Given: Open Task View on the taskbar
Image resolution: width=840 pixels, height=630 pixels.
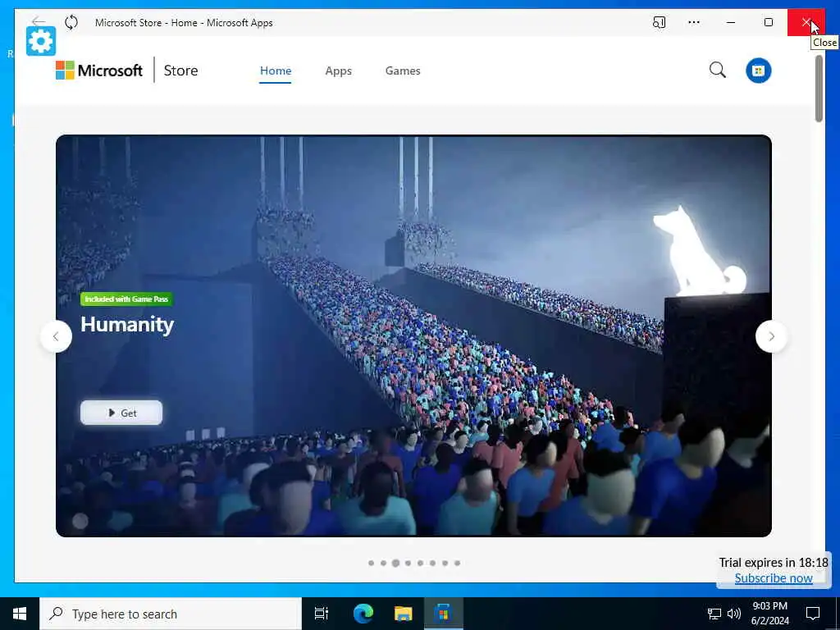Looking at the screenshot, I should 322,614.
